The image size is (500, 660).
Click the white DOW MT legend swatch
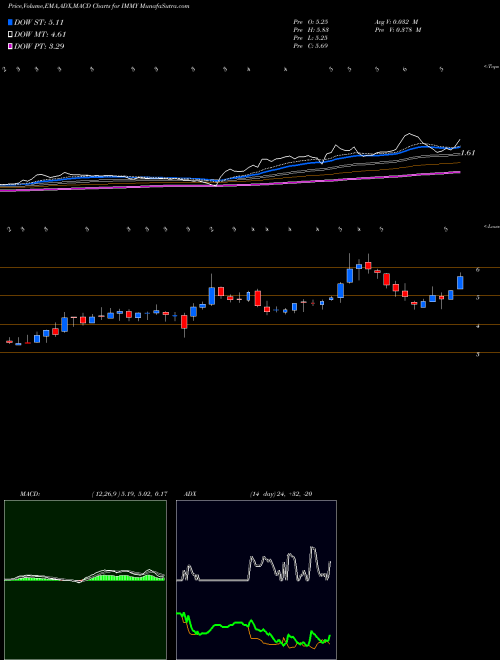[11, 35]
